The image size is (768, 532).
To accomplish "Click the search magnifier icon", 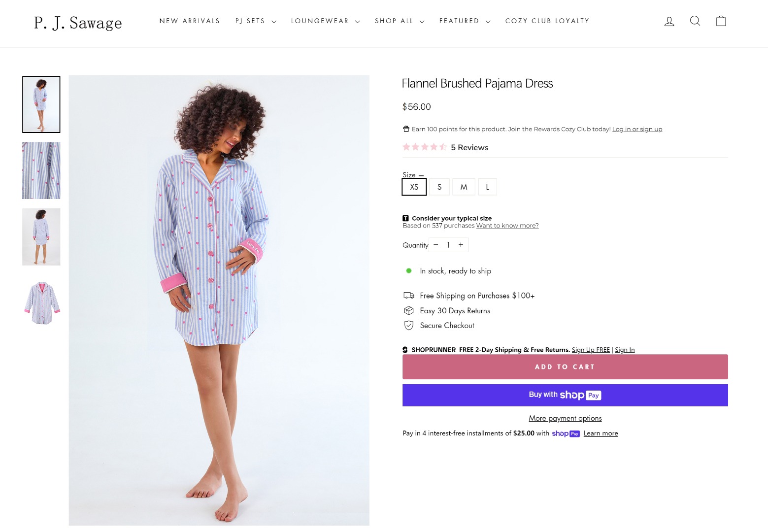I will tap(695, 21).
